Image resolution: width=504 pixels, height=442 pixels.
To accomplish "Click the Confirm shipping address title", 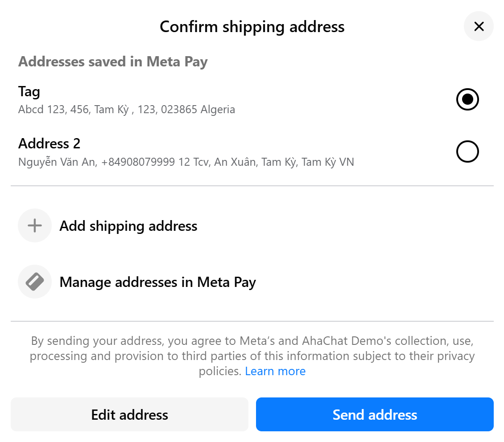I will tap(252, 27).
